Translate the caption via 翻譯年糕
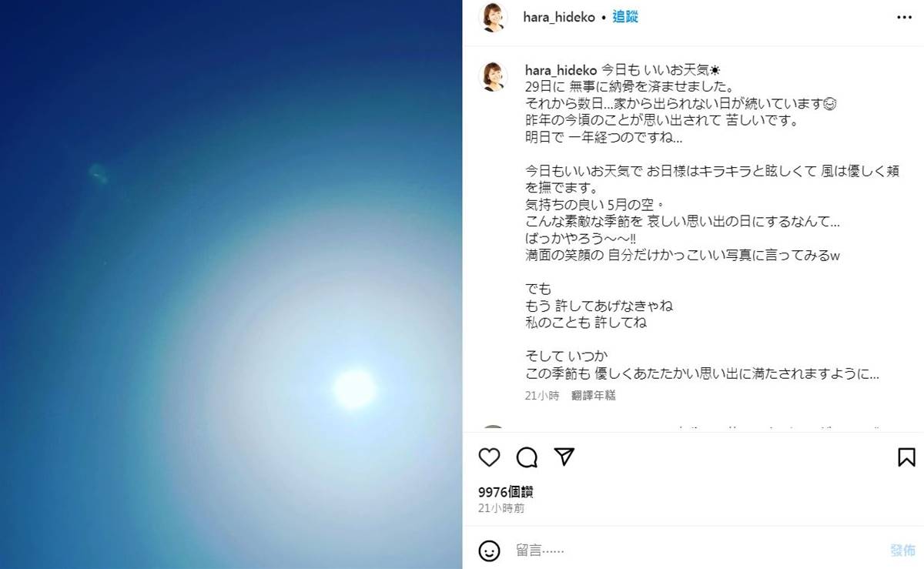 (x=594, y=395)
